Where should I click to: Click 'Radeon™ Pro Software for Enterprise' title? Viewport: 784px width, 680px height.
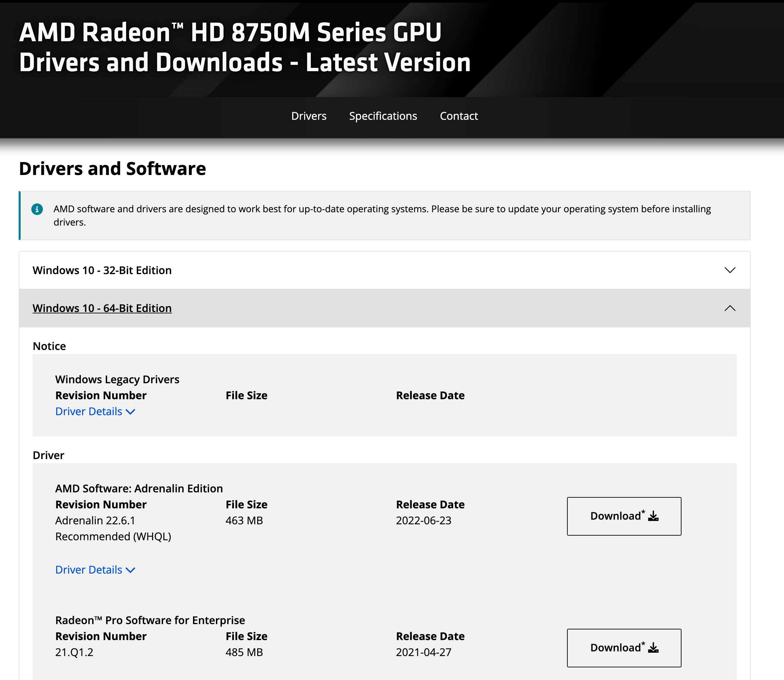[x=150, y=620]
